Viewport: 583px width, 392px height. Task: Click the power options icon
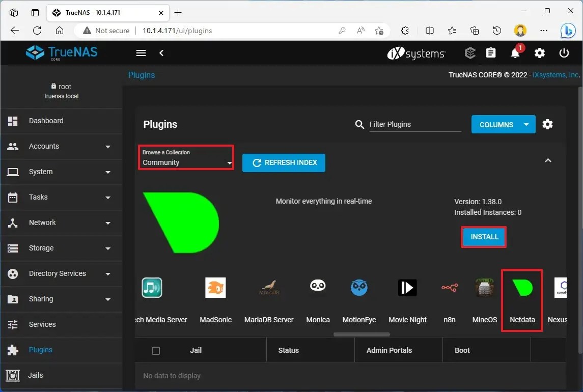(564, 53)
